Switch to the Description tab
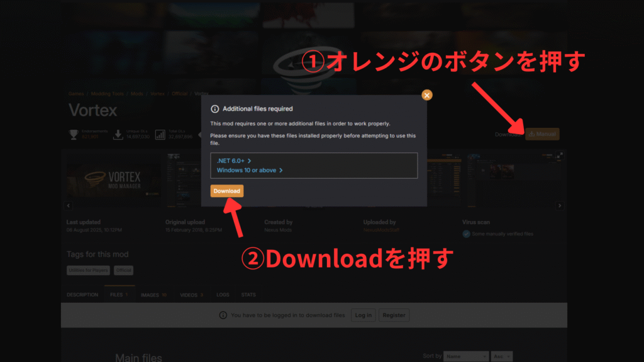Screen dimensions: 644x362 82,295
